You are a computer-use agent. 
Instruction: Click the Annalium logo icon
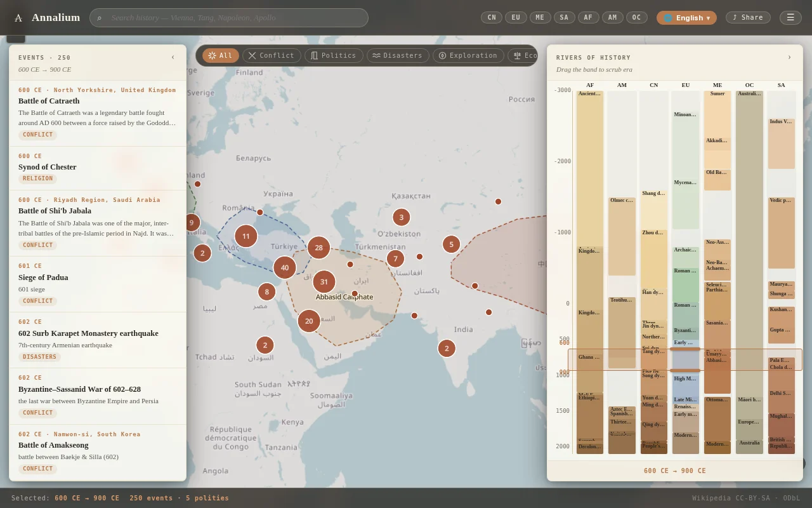tap(18, 18)
